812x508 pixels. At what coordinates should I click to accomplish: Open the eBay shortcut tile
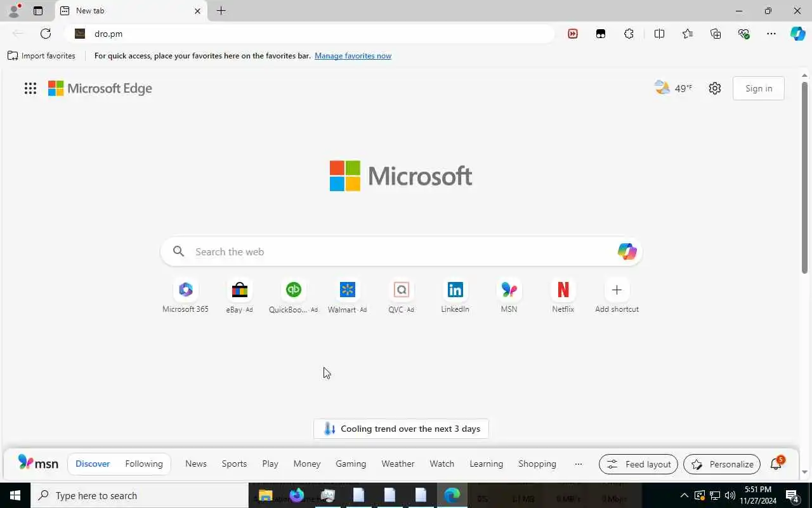(x=239, y=297)
